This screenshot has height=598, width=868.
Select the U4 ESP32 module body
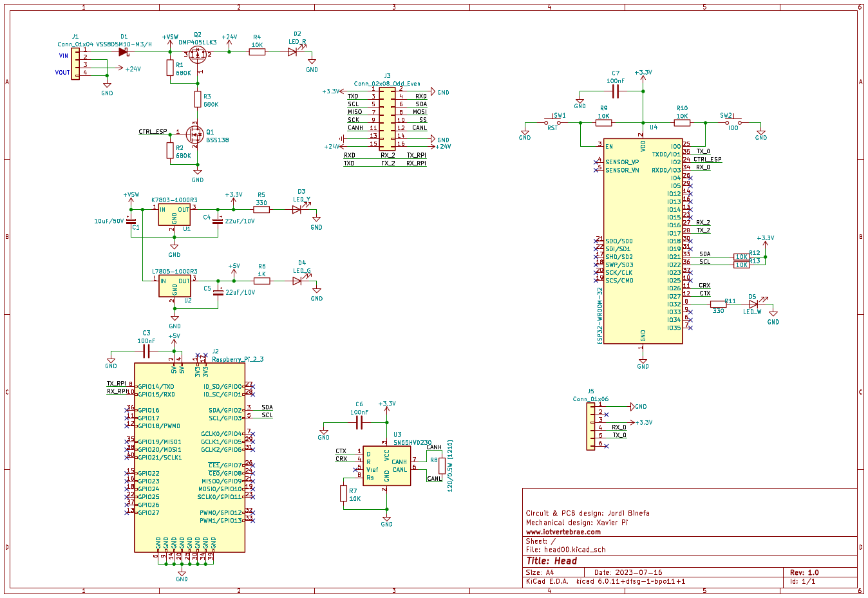pyautogui.click(x=643, y=241)
